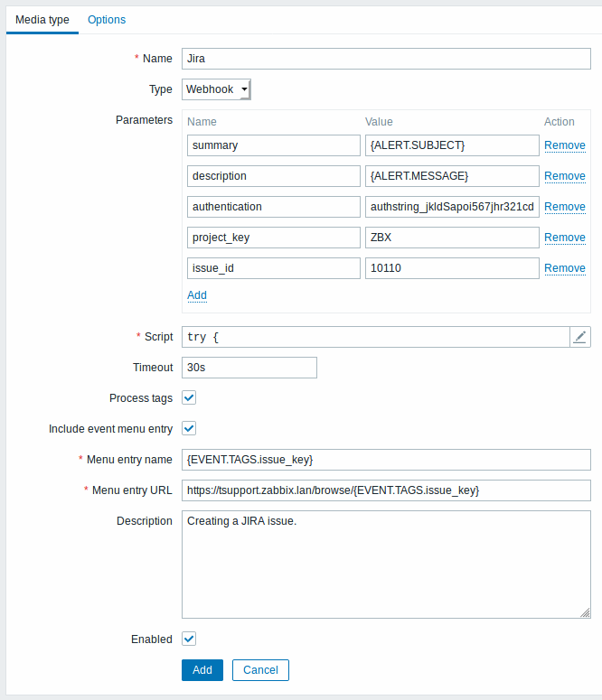Select the Media type tab

click(42, 20)
